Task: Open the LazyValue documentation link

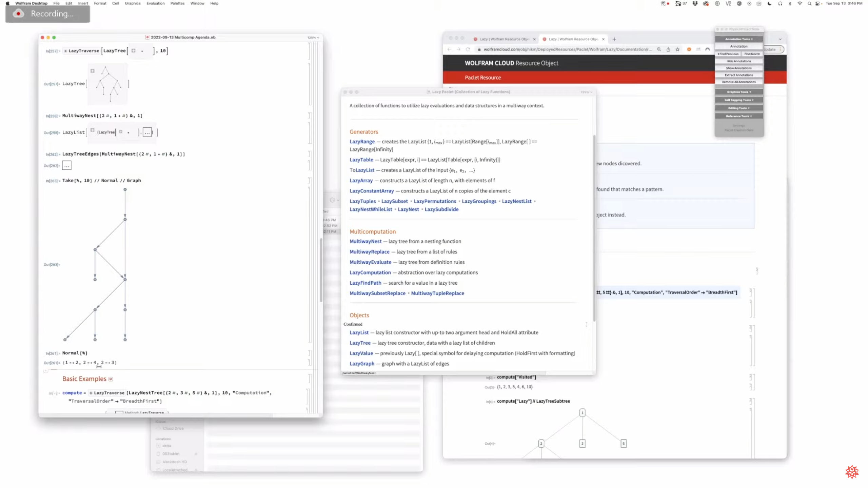Action: tap(361, 353)
